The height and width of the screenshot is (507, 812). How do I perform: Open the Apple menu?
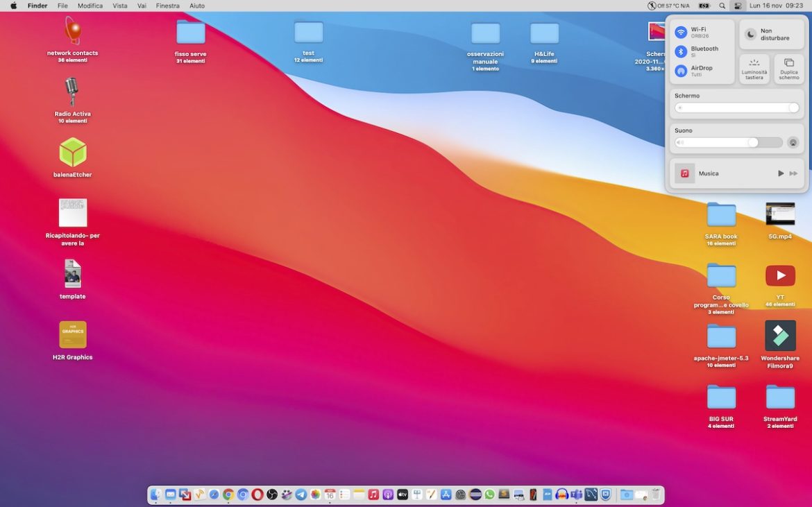coord(13,6)
